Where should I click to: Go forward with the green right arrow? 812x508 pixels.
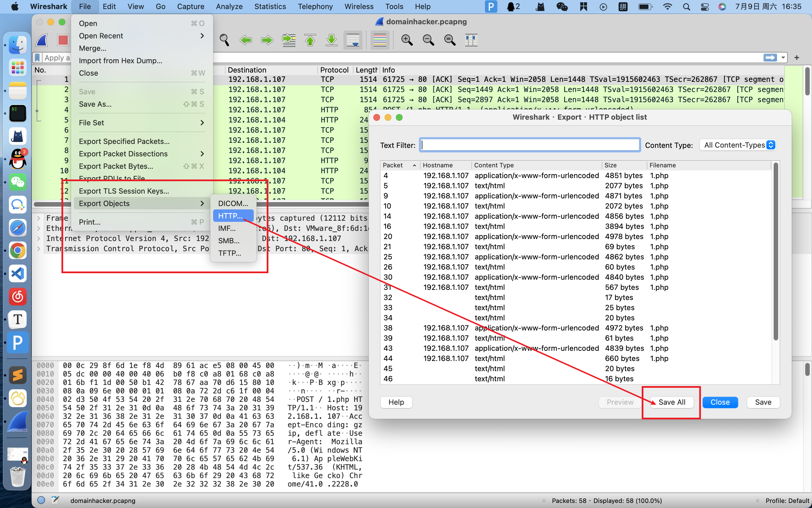(x=267, y=40)
